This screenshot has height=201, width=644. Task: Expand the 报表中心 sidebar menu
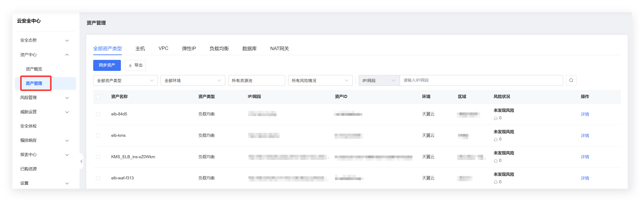45,155
